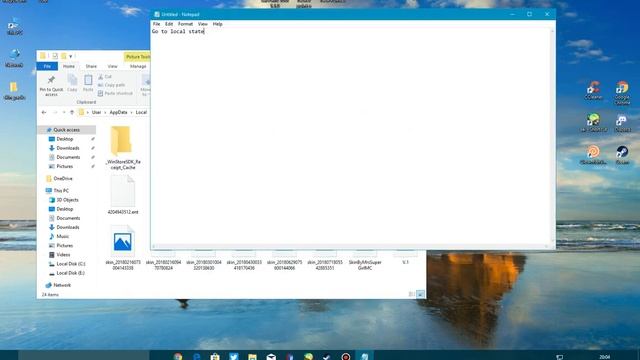Open Notepad's File menu
This screenshot has height=360, width=640.
pos(156,24)
